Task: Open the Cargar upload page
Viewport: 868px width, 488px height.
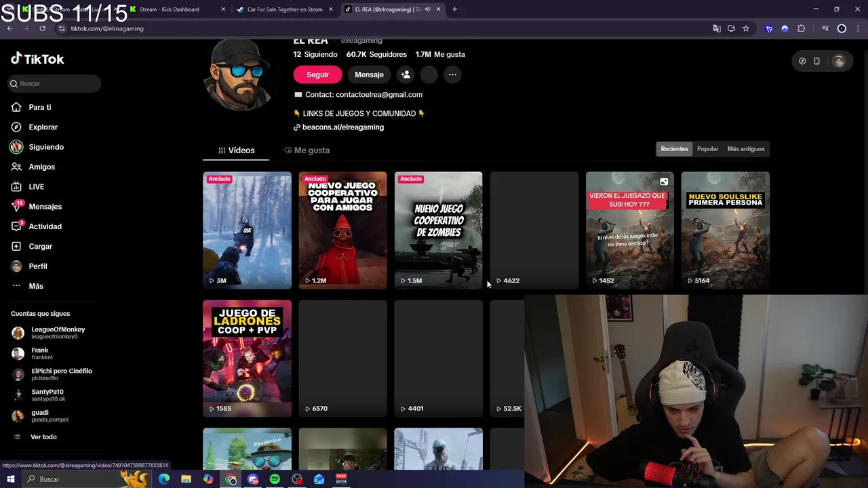Action: click(32, 246)
